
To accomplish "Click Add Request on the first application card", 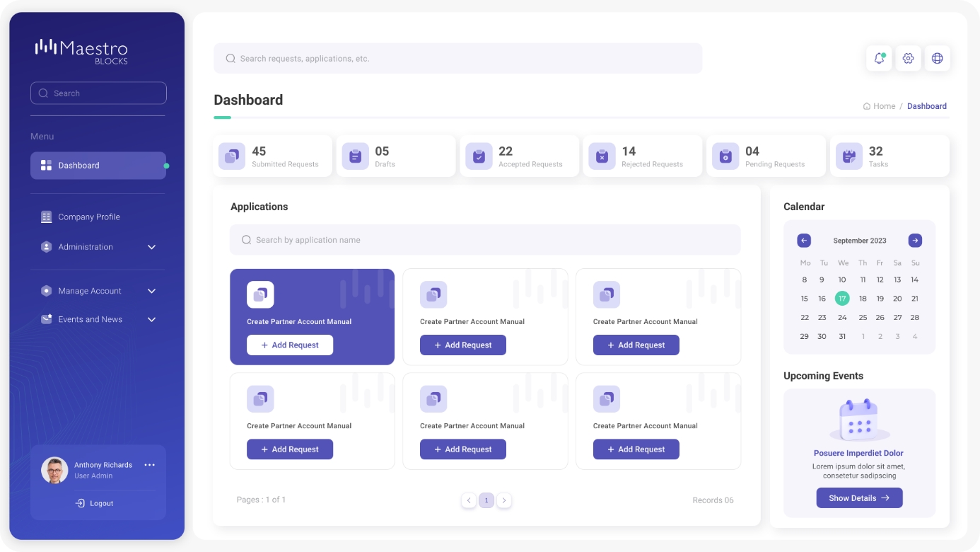I will point(290,345).
